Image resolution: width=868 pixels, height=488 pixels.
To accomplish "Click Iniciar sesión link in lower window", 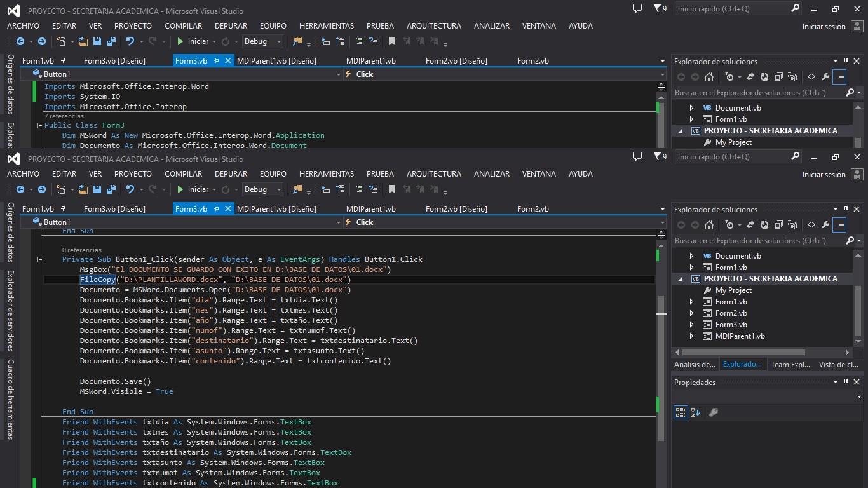I will click(x=824, y=175).
